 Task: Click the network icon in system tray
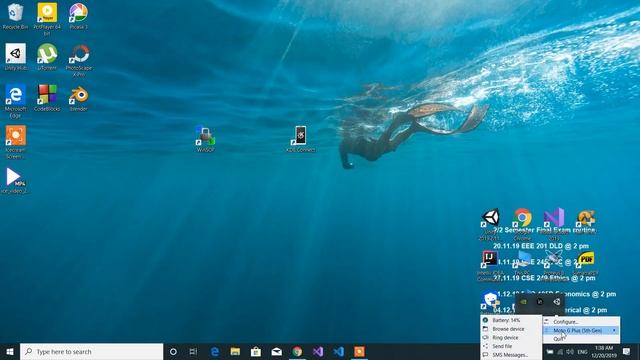click(x=560, y=351)
